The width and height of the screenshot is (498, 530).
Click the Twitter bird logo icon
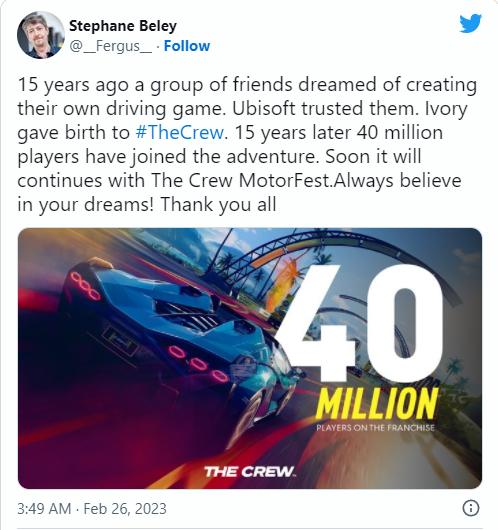point(470,23)
